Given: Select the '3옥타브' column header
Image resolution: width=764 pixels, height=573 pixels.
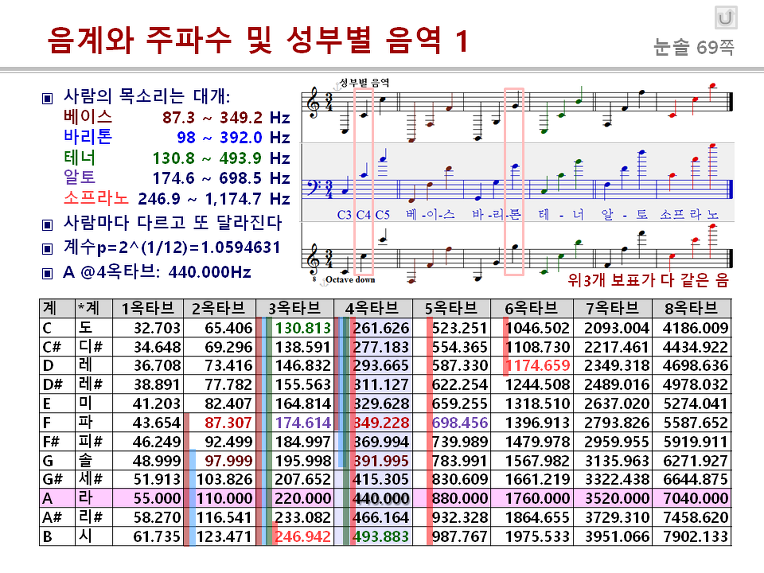Looking at the screenshot, I should point(294,308).
